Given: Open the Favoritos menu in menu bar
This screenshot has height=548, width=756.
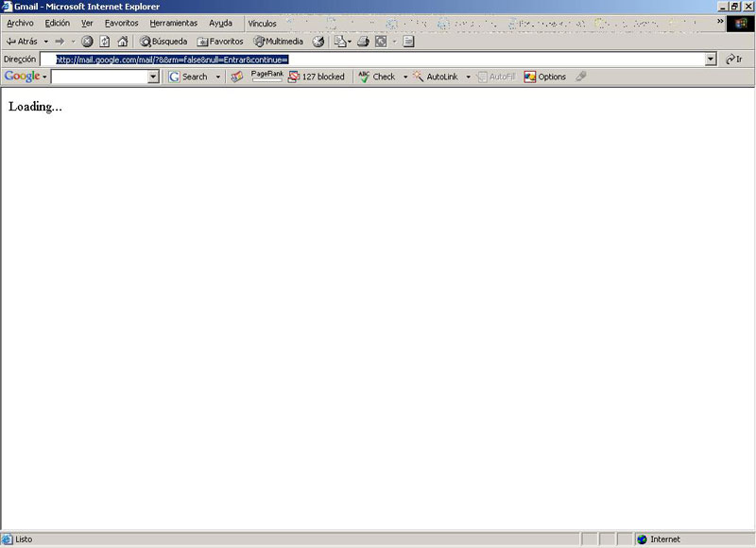Looking at the screenshot, I should tap(121, 23).
